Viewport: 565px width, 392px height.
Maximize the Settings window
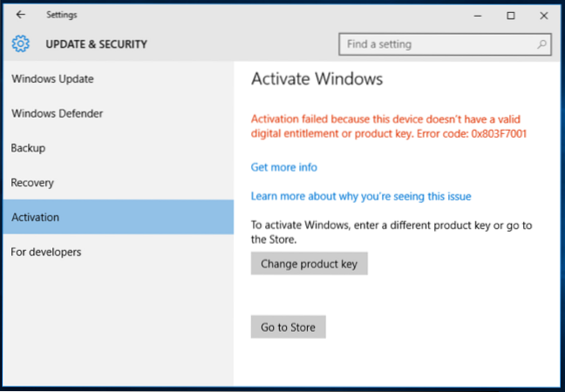point(511,15)
